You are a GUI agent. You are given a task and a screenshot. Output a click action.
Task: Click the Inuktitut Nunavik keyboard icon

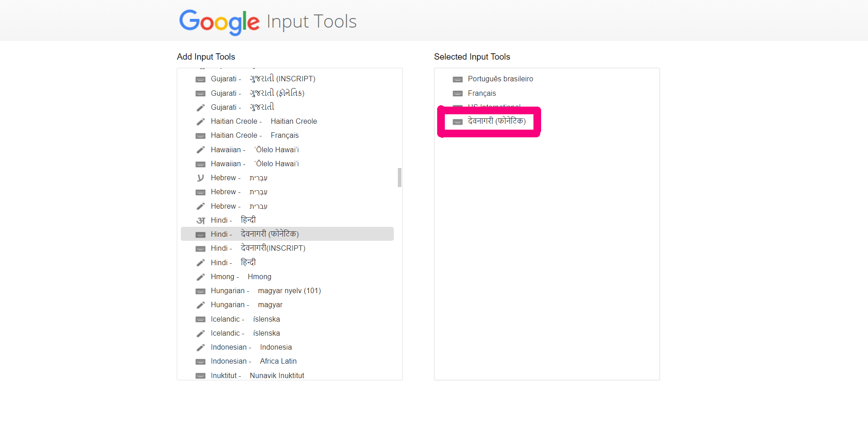[200, 375]
